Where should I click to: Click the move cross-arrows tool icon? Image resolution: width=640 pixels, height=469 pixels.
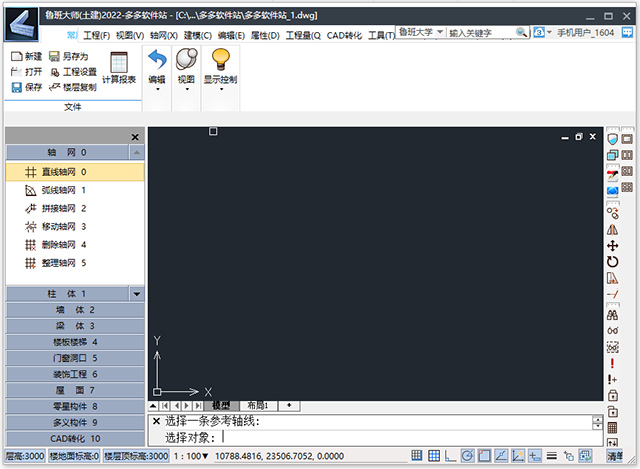point(612,246)
